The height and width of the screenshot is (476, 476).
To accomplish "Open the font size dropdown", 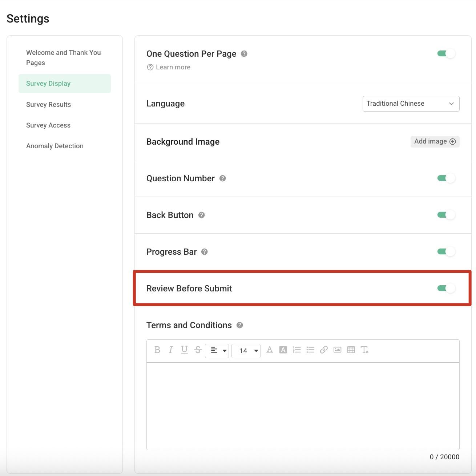I will tap(246, 351).
